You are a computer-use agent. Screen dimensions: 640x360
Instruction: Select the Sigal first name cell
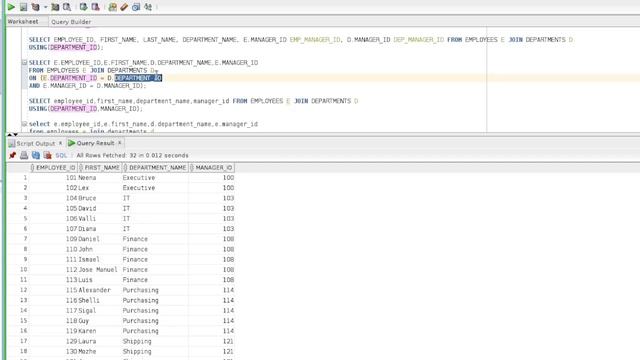click(100, 311)
